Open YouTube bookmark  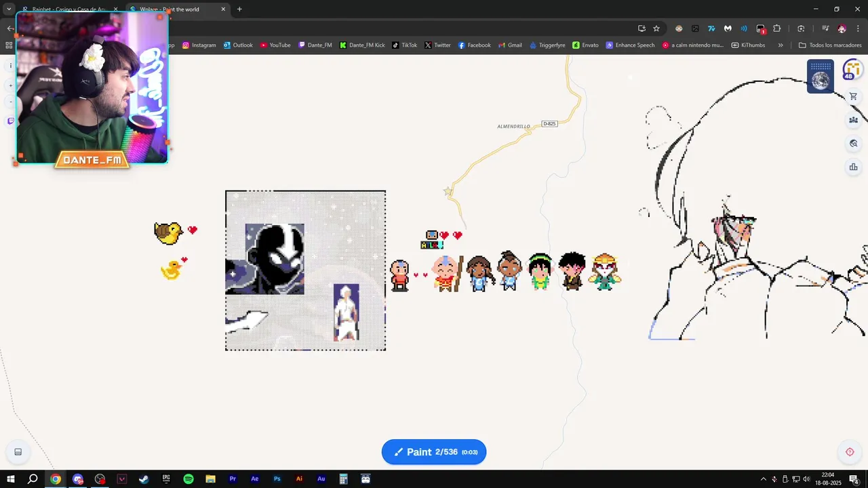coord(275,45)
